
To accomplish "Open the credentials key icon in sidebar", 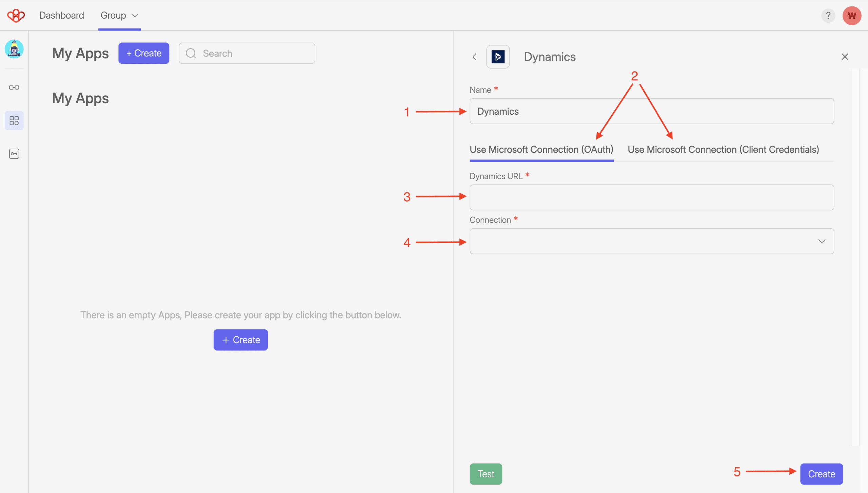I will point(14,154).
